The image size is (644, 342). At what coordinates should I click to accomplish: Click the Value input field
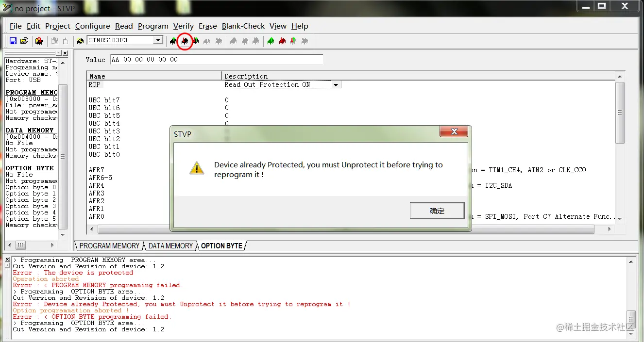point(217,59)
